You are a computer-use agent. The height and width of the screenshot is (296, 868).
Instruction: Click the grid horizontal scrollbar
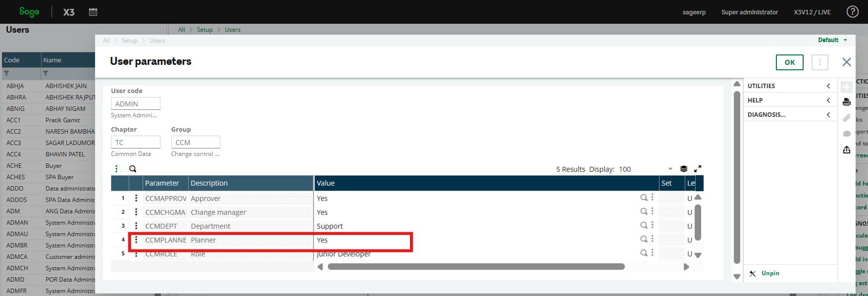pos(476,267)
